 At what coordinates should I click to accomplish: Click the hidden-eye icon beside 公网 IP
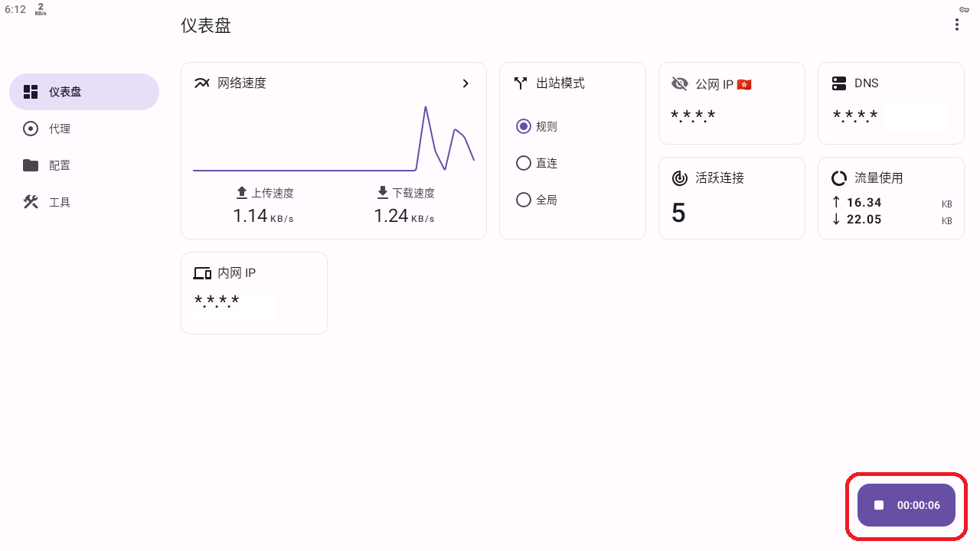click(680, 84)
